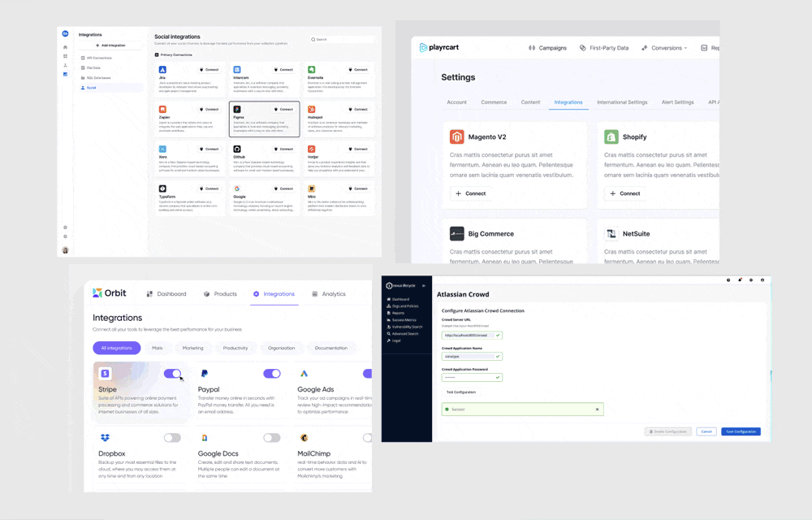The image size is (812, 520).
Task: Connect the Magento V2 integration
Action: [x=471, y=193]
